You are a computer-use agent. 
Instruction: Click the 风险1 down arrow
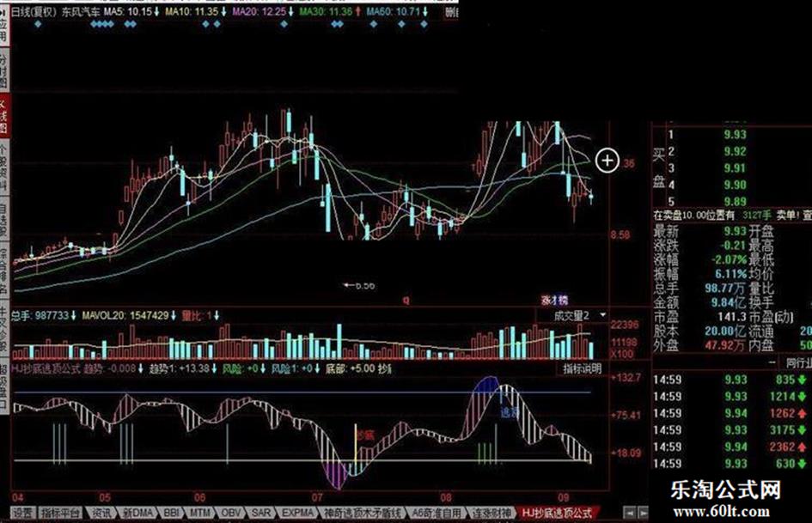click(x=317, y=368)
